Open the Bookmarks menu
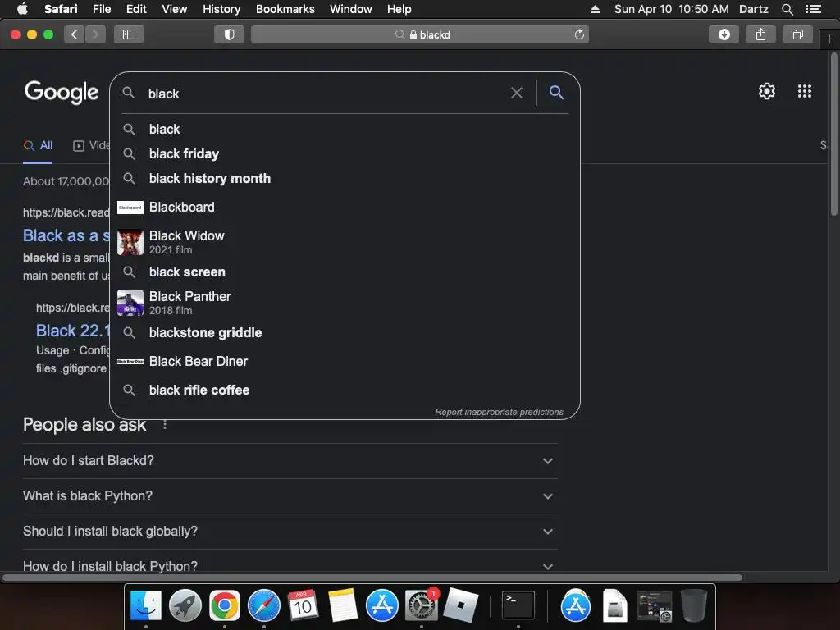 coord(285,9)
